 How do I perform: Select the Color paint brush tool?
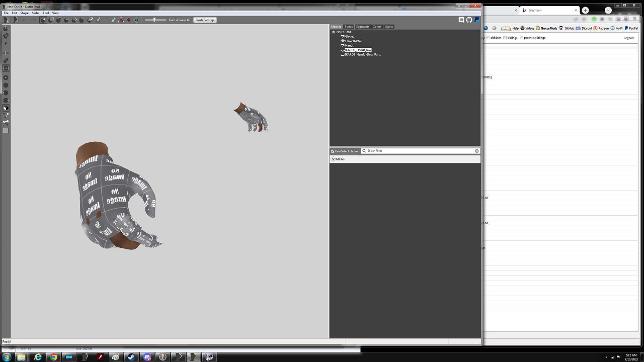point(106,20)
